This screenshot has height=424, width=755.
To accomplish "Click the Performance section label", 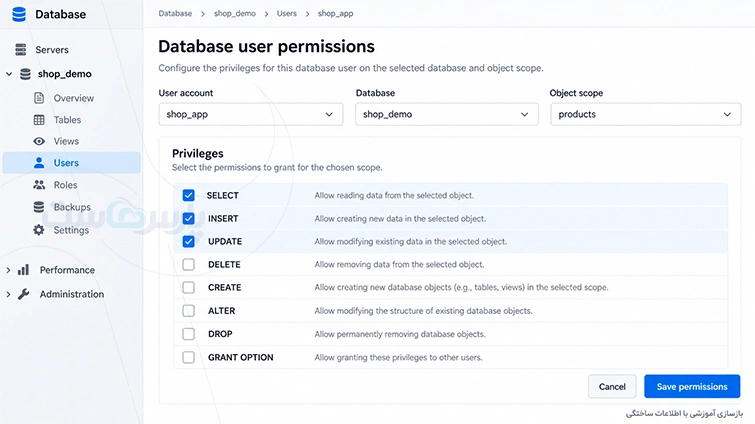I will click(67, 270).
